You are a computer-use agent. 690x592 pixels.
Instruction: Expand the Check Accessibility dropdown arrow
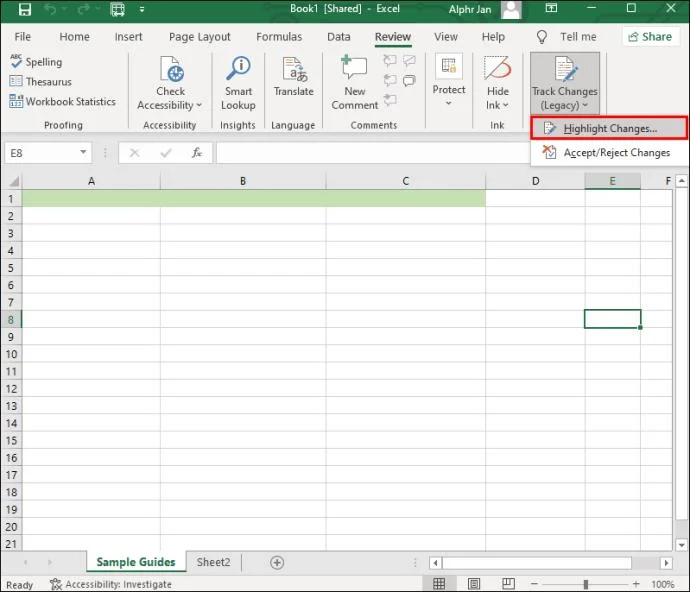[x=199, y=105]
